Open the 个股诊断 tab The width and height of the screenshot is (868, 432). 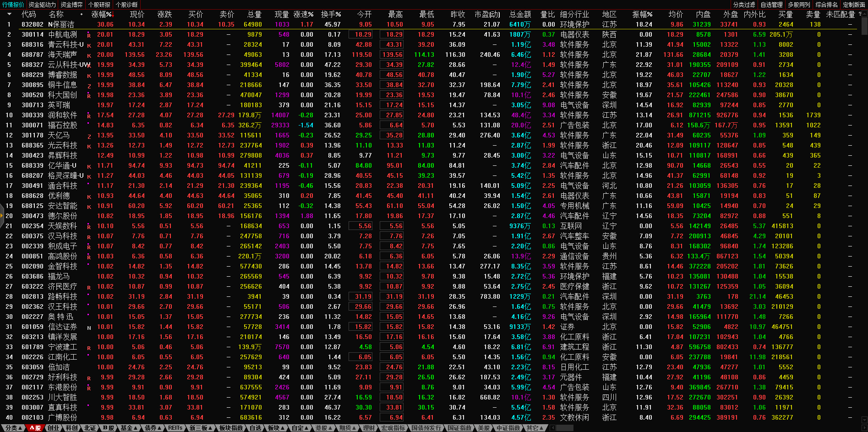(126, 5)
